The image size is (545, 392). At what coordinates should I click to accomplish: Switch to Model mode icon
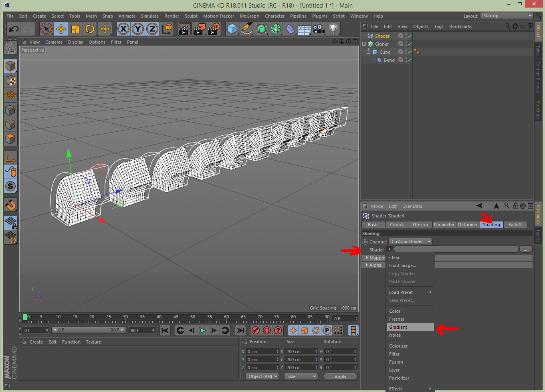point(10,66)
